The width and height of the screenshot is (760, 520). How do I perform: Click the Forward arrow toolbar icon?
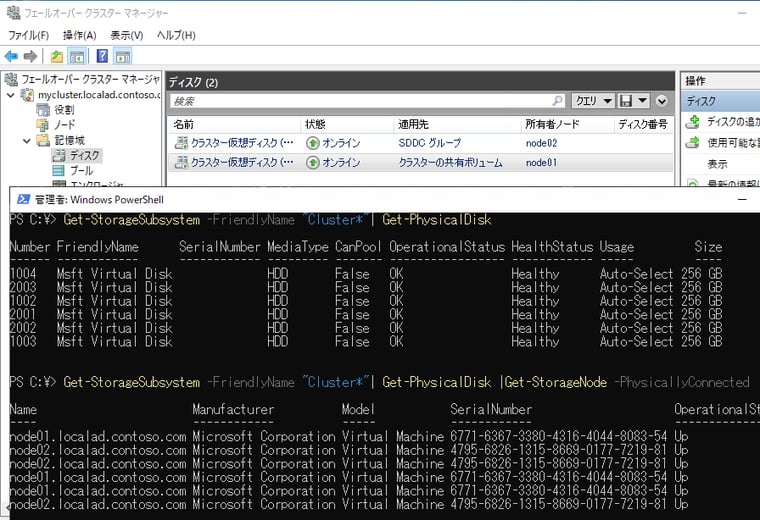tap(30, 57)
